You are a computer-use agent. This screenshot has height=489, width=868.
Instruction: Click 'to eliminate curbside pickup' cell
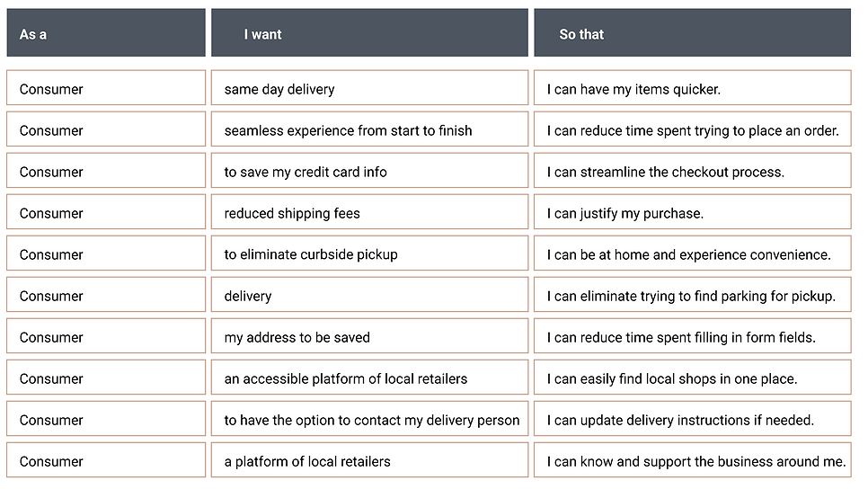(x=369, y=253)
